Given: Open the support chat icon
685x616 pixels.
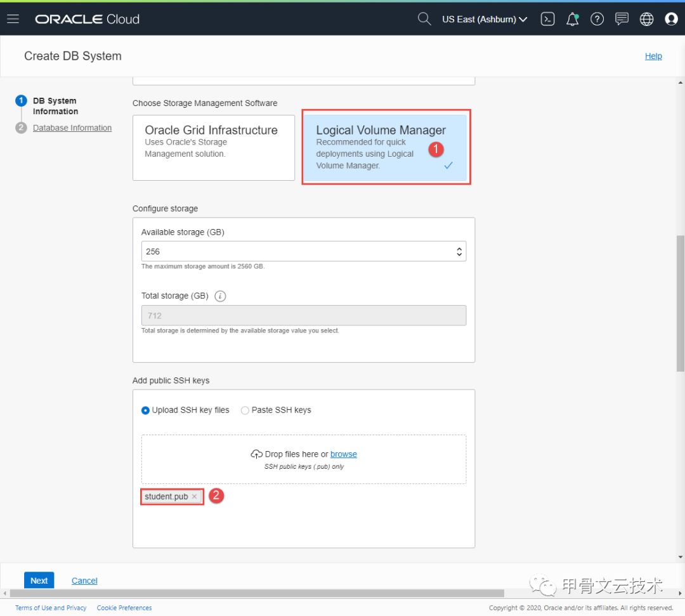Looking at the screenshot, I should 622,19.
